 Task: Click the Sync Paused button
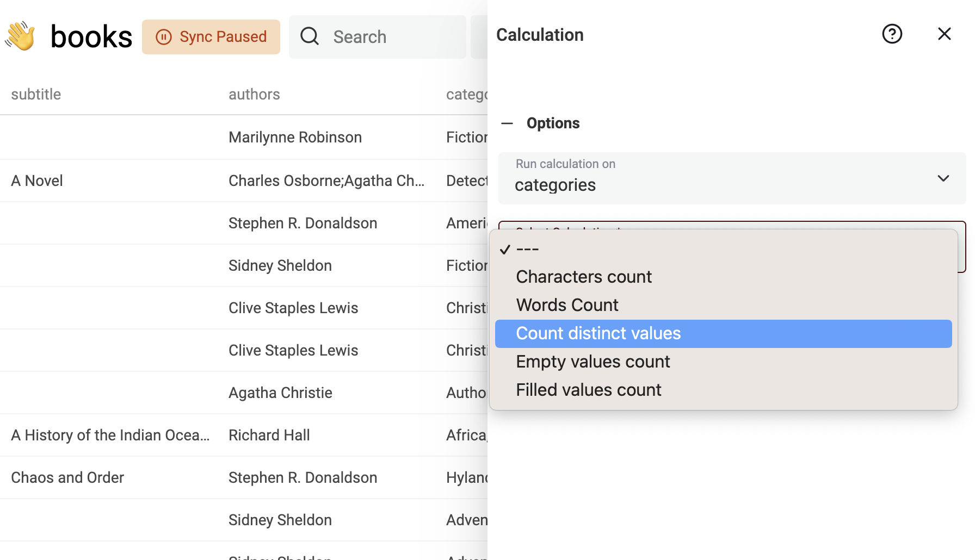point(211,36)
